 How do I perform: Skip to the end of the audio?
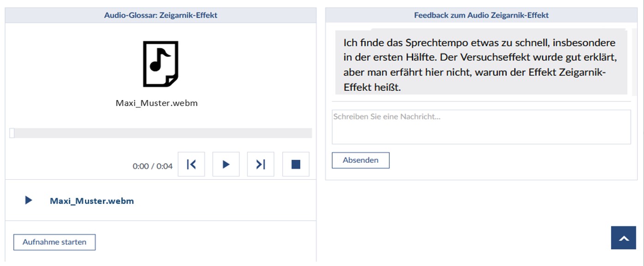(x=261, y=165)
